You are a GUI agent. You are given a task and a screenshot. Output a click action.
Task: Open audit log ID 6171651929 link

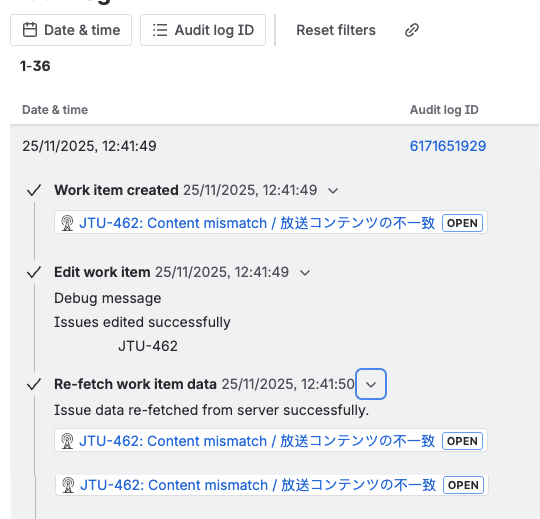point(448,146)
